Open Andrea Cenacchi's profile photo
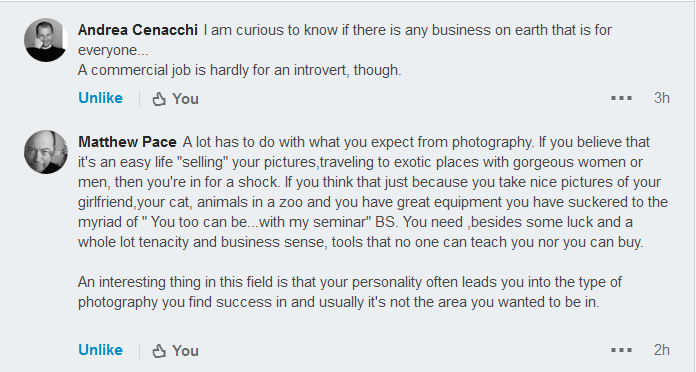696x372 pixels. (45, 40)
